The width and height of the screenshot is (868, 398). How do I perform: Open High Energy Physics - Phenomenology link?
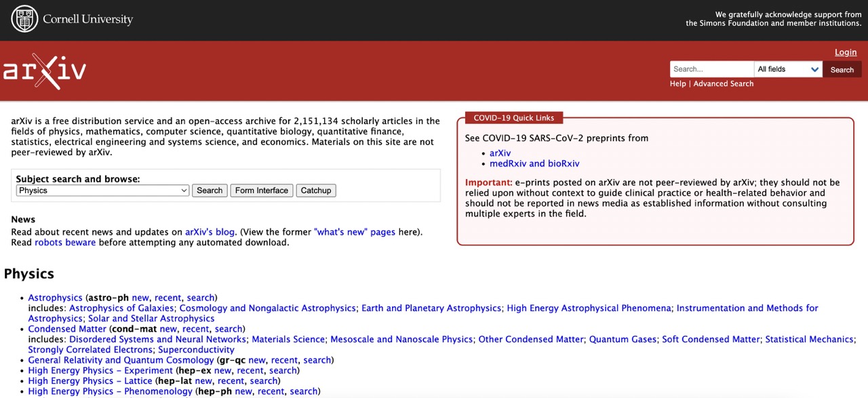111,391
